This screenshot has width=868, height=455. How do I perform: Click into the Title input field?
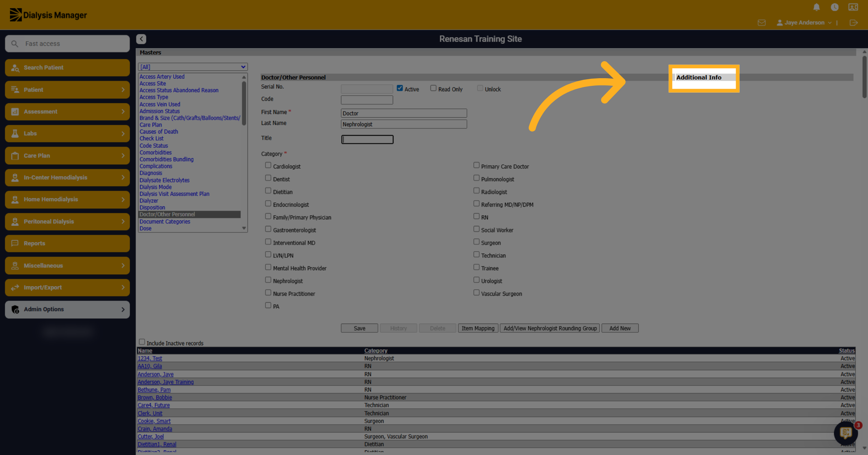[367, 139]
